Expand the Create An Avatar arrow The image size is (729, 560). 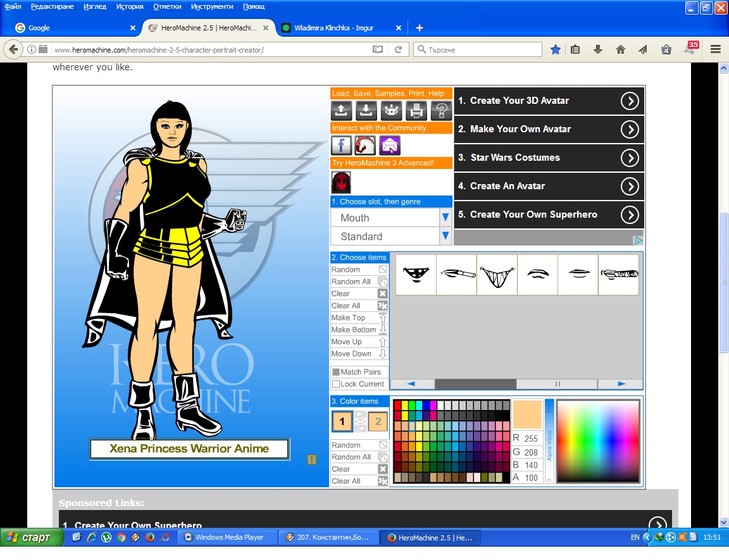pyautogui.click(x=630, y=187)
